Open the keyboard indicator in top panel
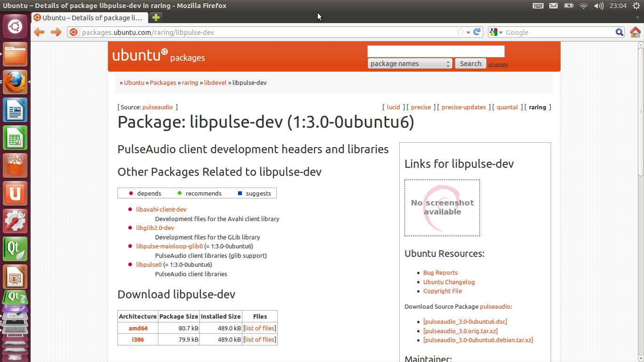 pyautogui.click(x=538, y=6)
